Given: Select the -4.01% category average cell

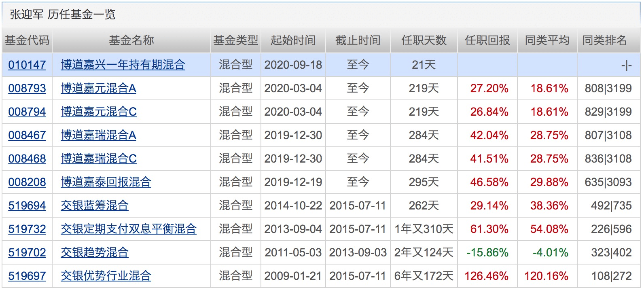Looking at the screenshot, I should 547,252.
